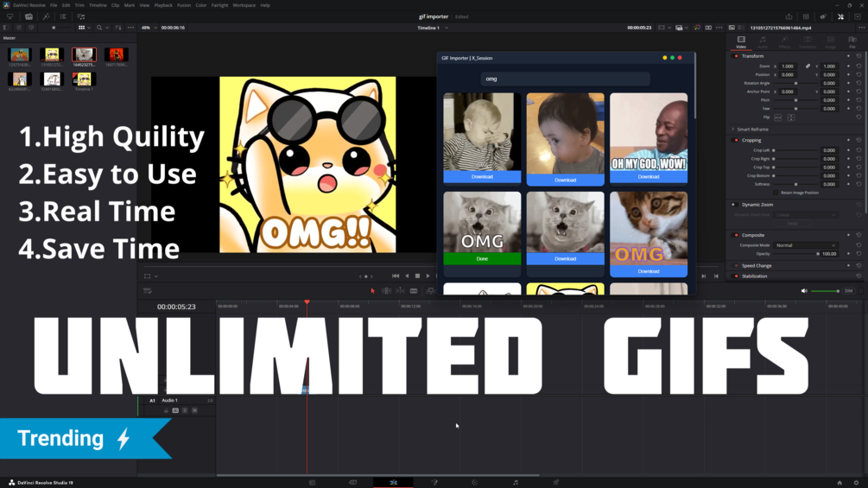Select the Trim Edit mode tool
Viewport: 868px width, 488px height.
386,291
